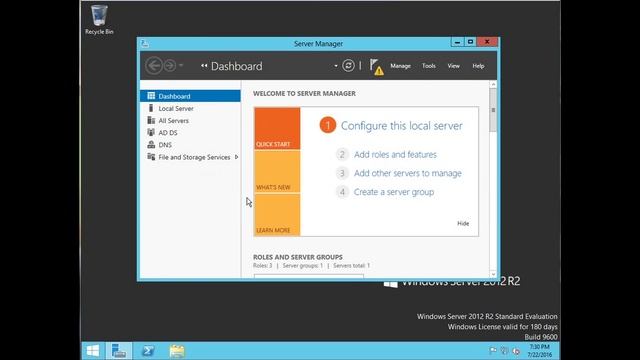Select the Learn More tile
Screen dimensions: 640x360
click(277, 215)
